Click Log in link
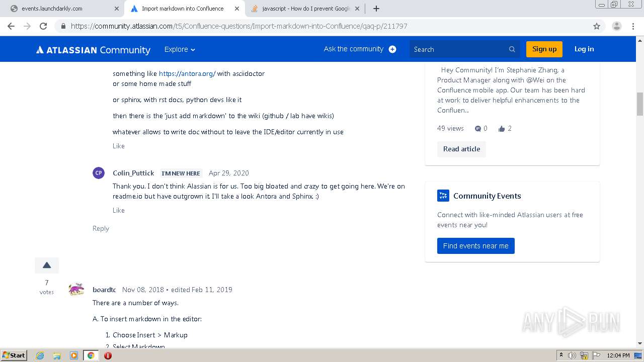644x362 pixels. click(584, 49)
